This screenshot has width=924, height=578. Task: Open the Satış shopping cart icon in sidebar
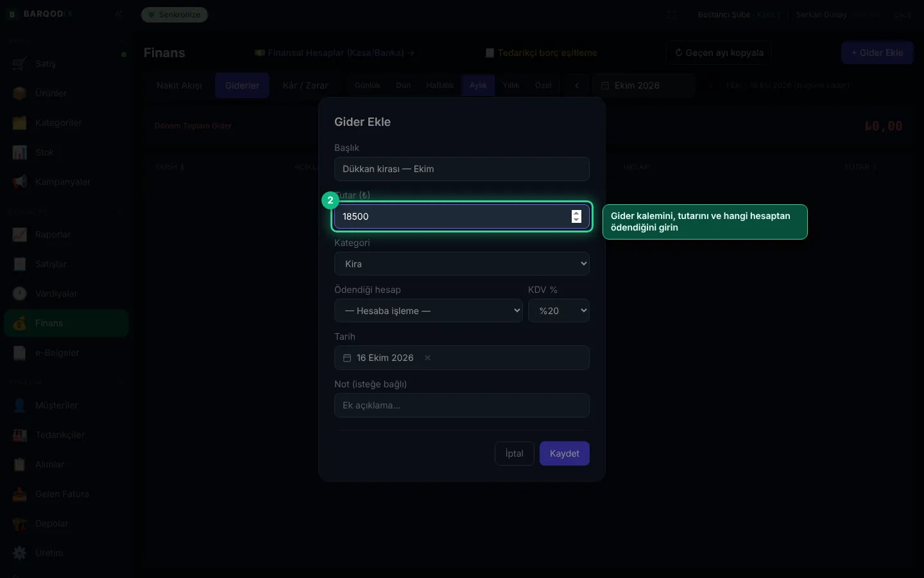point(20,64)
